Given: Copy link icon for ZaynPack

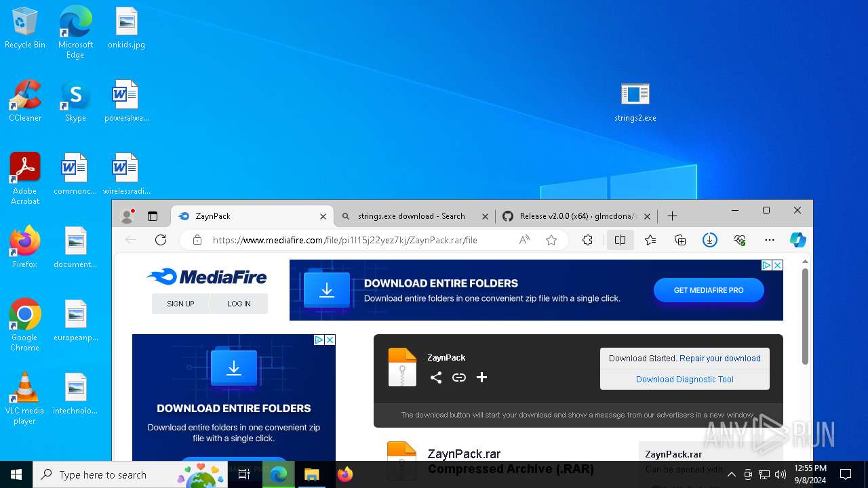Looking at the screenshot, I should (x=459, y=378).
